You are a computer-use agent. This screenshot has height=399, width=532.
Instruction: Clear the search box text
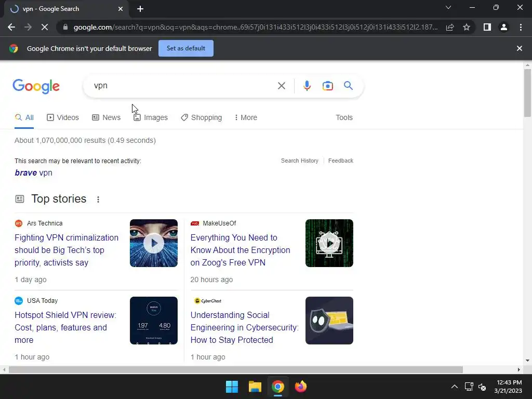click(281, 86)
